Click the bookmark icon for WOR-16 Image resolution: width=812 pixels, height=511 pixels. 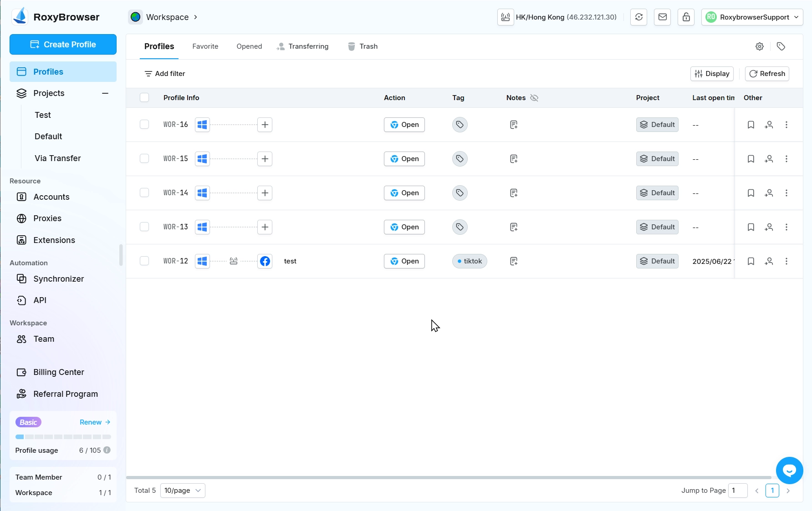[751, 125]
